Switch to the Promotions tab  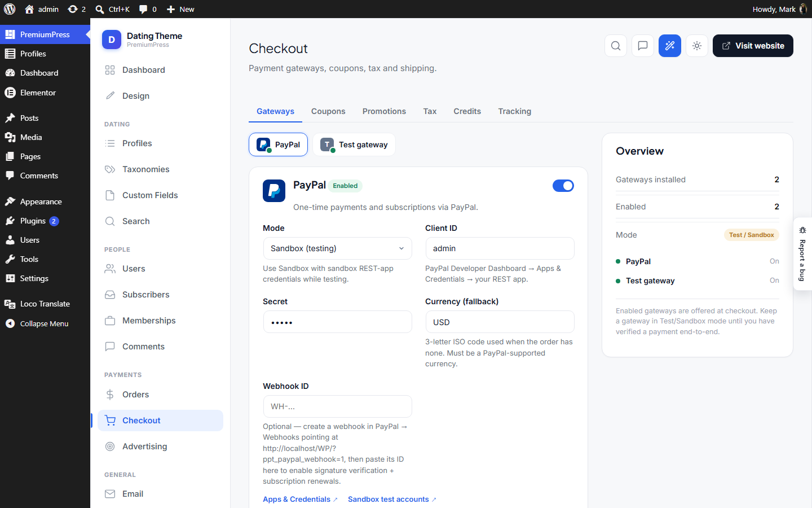pyautogui.click(x=384, y=111)
